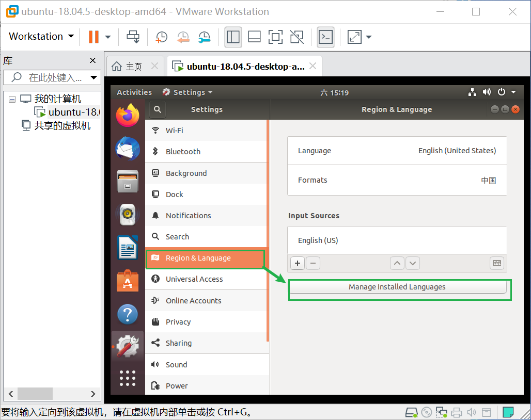
Task: Toggle the thumbnail bar view icon
Action: pyautogui.click(x=254, y=37)
